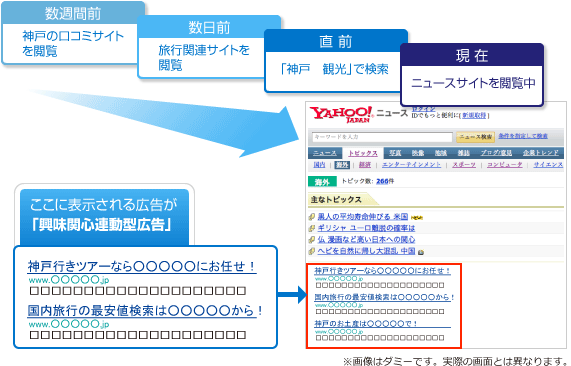
Task: Select the エンターテインメント category link
Action: [411, 165]
